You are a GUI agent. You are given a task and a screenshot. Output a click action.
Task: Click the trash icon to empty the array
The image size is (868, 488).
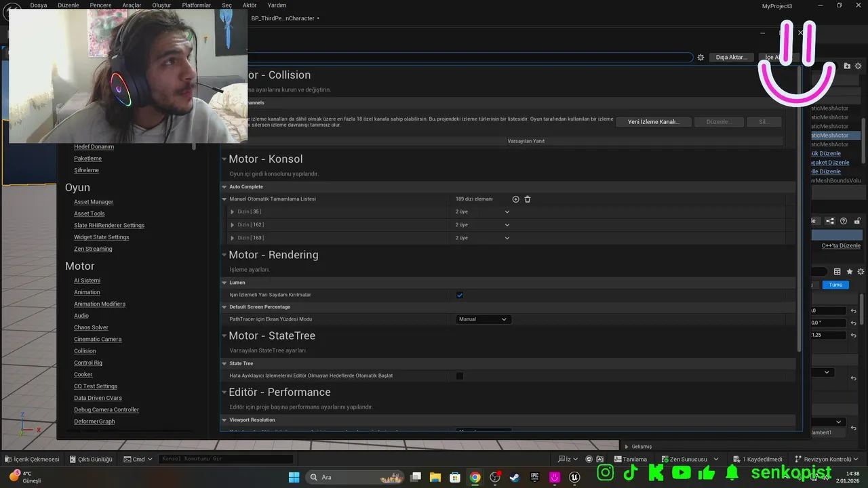click(x=528, y=199)
